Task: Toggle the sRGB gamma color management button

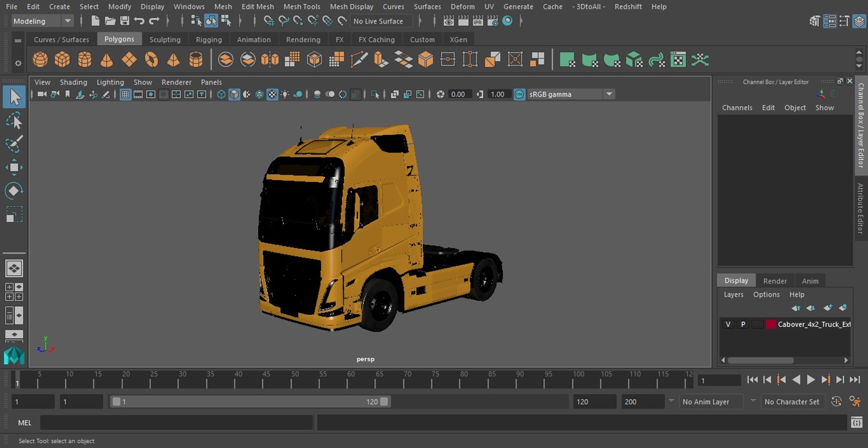Action: tap(519, 94)
